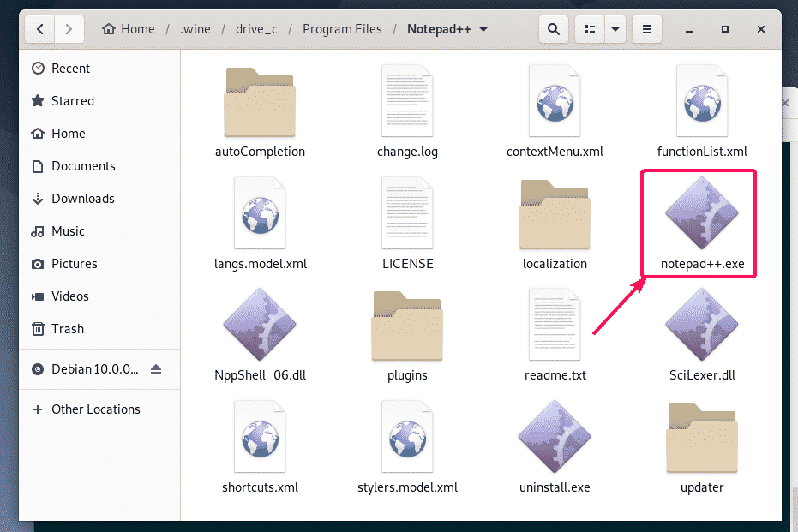Go back with the left arrow button

coord(39,29)
